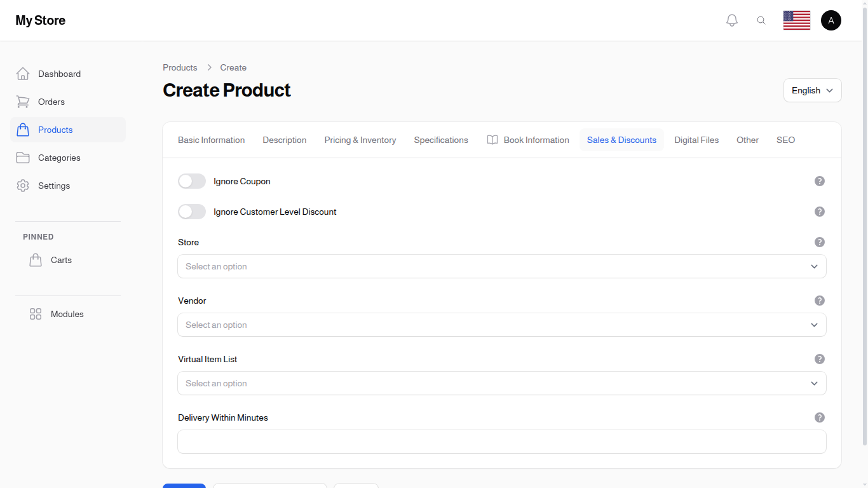Image resolution: width=868 pixels, height=488 pixels.
Task: Open the notifications bell icon
Action: click(732, 20)
